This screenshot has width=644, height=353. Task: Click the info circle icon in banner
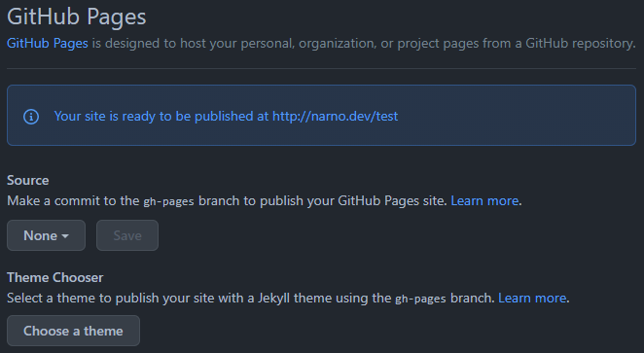coord(31,117)
